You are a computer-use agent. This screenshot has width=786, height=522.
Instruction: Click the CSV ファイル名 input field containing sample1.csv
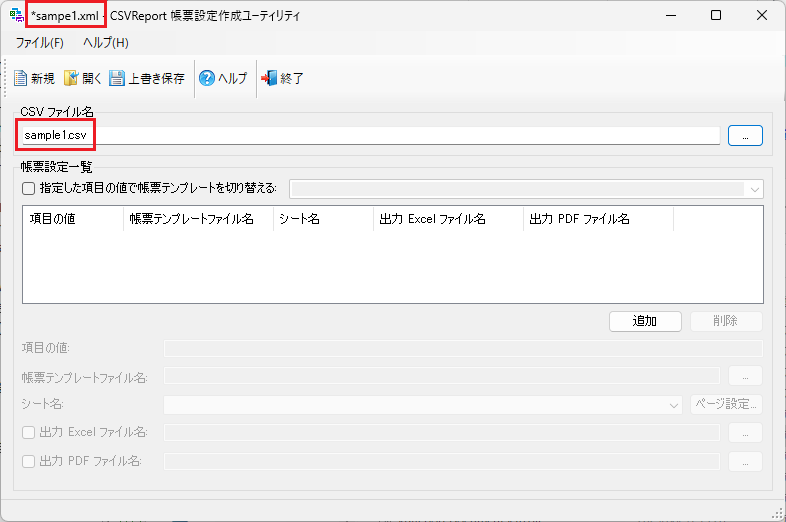371,135
